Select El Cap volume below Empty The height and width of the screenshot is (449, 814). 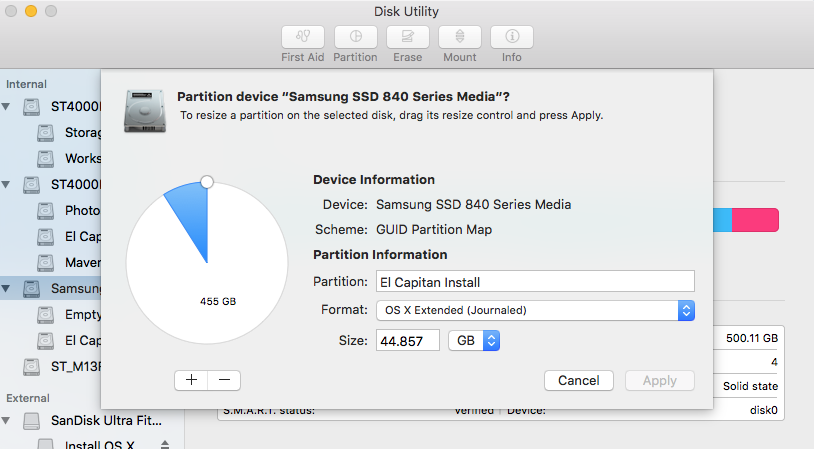(51, 341)
